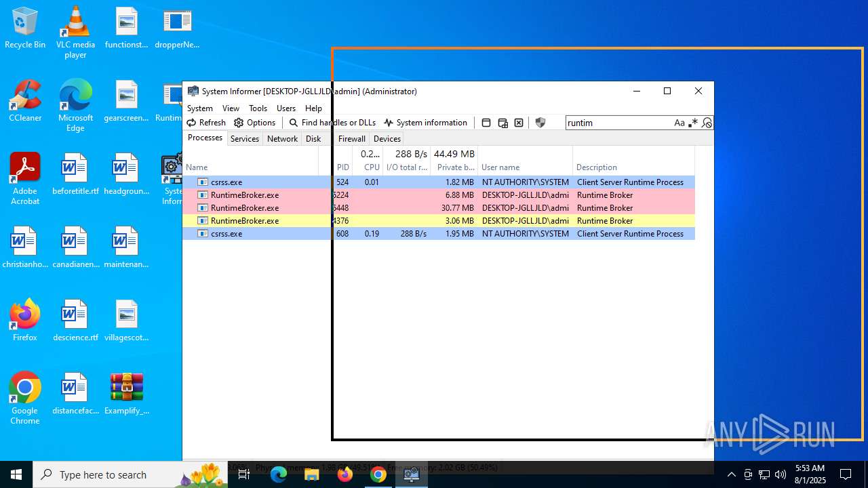Click the 1.82 MB private bytes cell
868x488 pixels.
(459, 182)
